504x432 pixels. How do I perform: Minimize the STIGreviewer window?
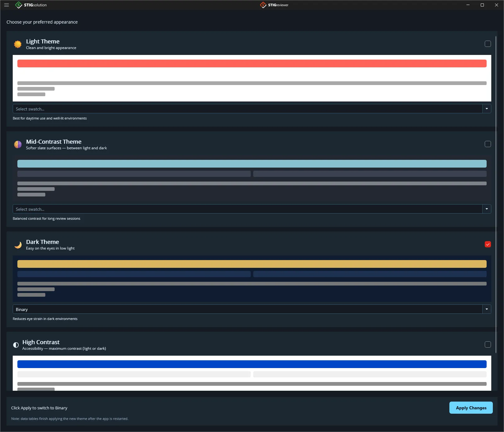[x=468, y=5]
